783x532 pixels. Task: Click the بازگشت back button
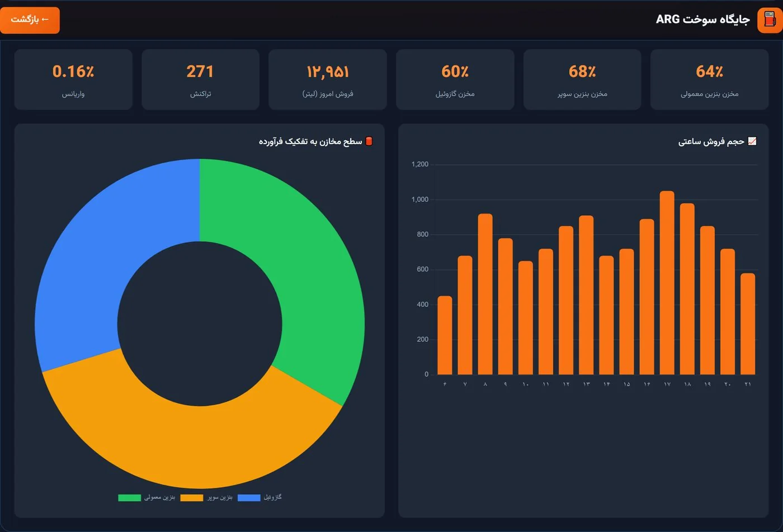[30, 20]
